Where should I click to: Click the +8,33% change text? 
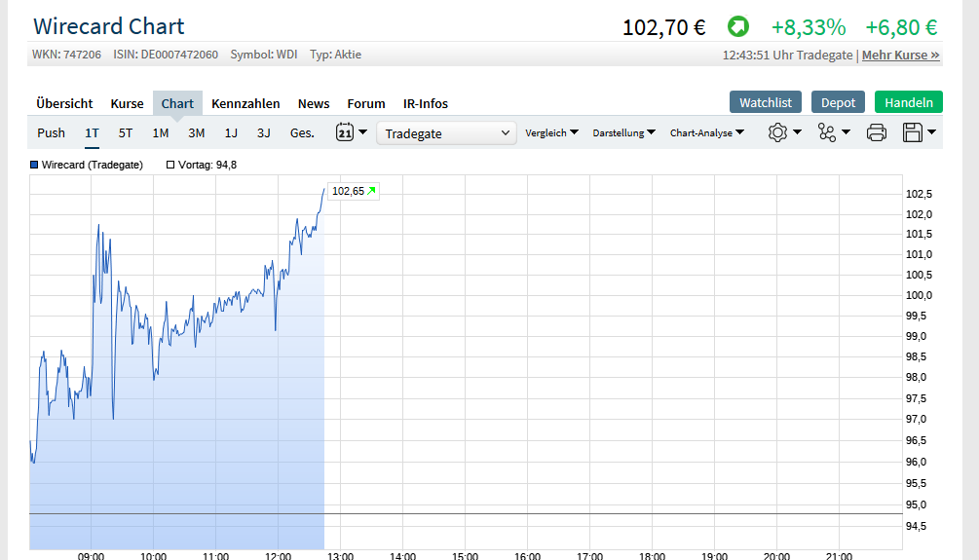point(809,27)
